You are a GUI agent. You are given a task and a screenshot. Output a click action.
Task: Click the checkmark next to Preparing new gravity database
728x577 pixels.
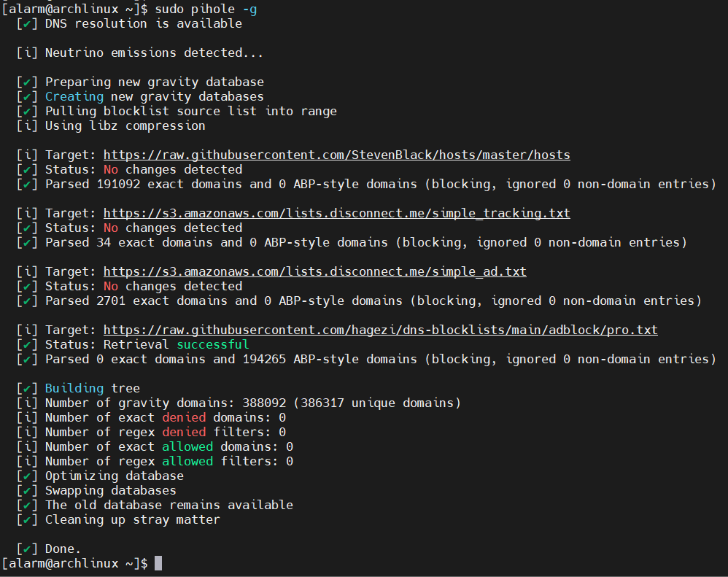pos(27,82)
